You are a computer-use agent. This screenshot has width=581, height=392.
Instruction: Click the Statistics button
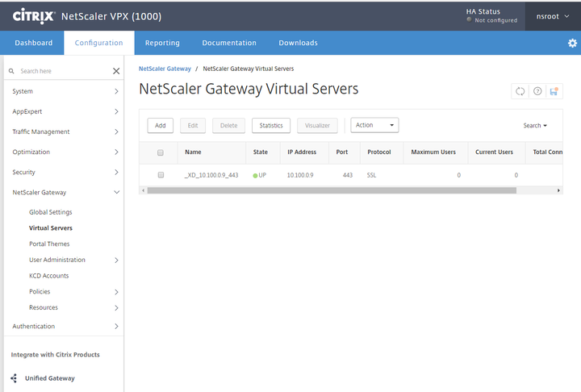271,126
